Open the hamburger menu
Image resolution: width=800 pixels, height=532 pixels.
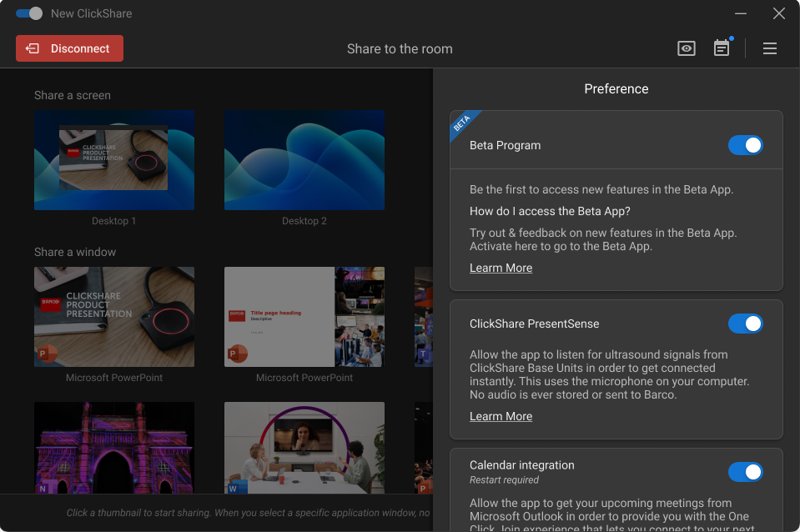click(770, 48)
